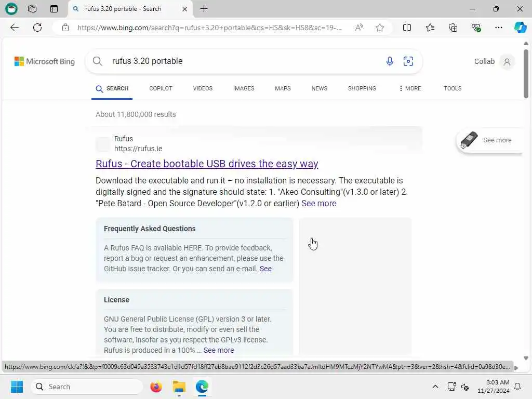Click the vertical scrollbar thumb

point(526,74)
